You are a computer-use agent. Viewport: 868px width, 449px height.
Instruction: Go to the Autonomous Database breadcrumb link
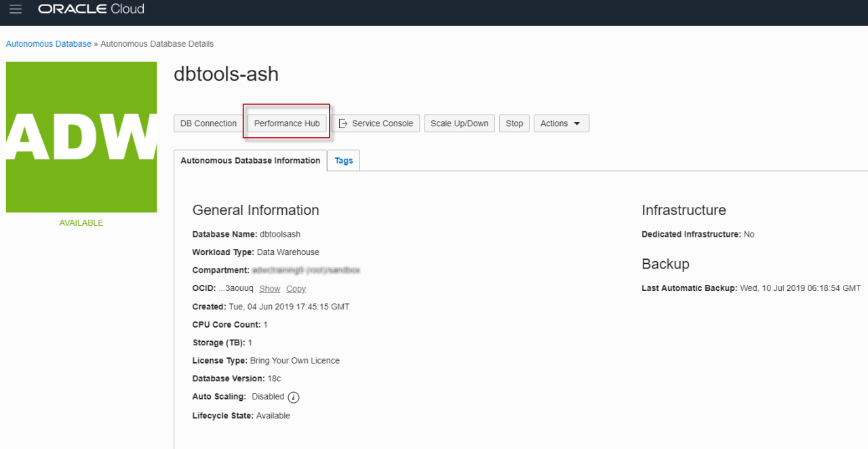click(48, 44)
